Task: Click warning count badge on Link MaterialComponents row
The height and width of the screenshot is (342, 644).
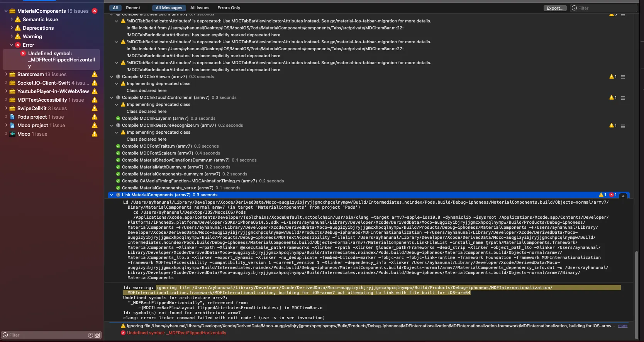Action: (602, 195)
